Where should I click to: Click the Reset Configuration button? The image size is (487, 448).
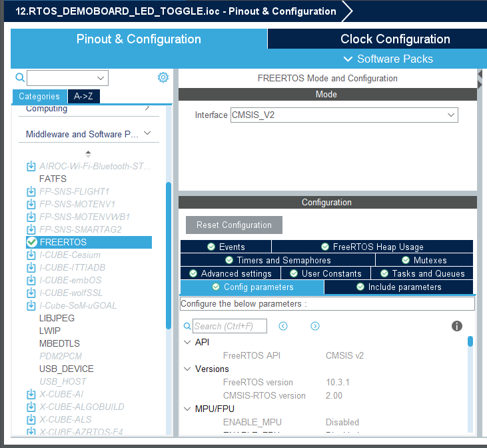(x=234, y=225)
